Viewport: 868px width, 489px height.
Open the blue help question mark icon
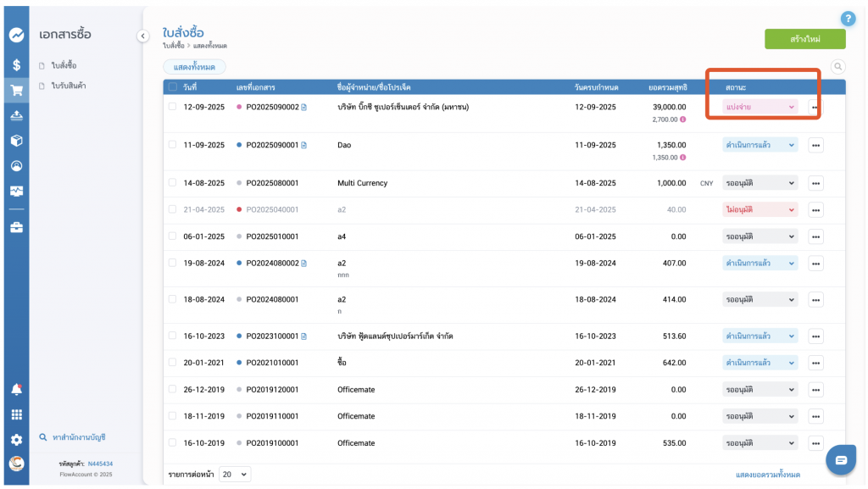847,19
